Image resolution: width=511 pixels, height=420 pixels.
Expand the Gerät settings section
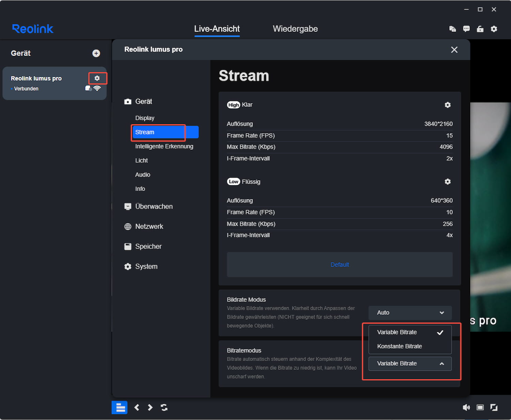(138, 102)
